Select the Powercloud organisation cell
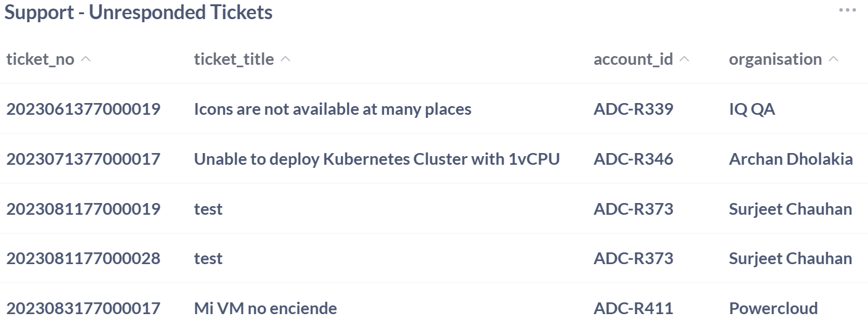Image resolution: width=868 pixels, height=332 pixels. click(x=773, y=308)
